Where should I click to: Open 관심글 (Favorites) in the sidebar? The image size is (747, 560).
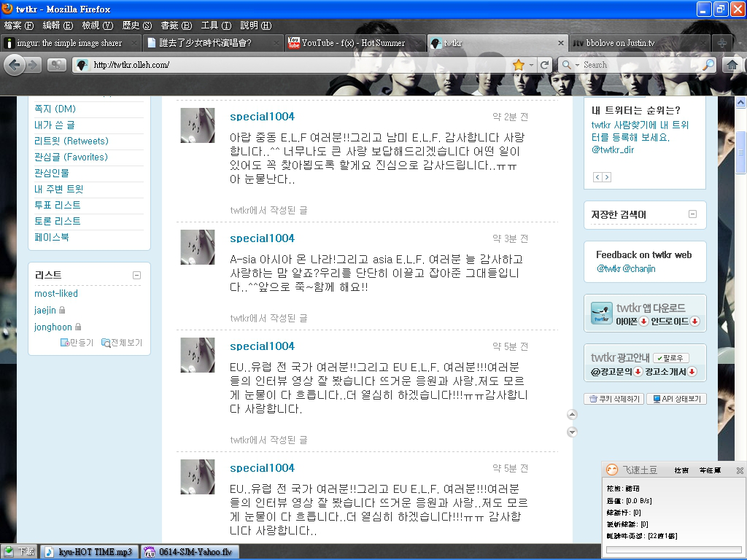pos(71,157)
